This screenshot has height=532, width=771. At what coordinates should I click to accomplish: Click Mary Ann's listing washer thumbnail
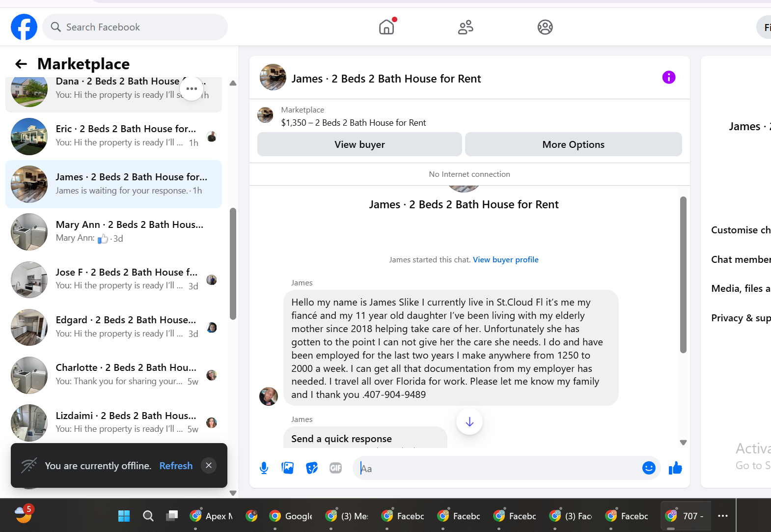click(29, 232)
